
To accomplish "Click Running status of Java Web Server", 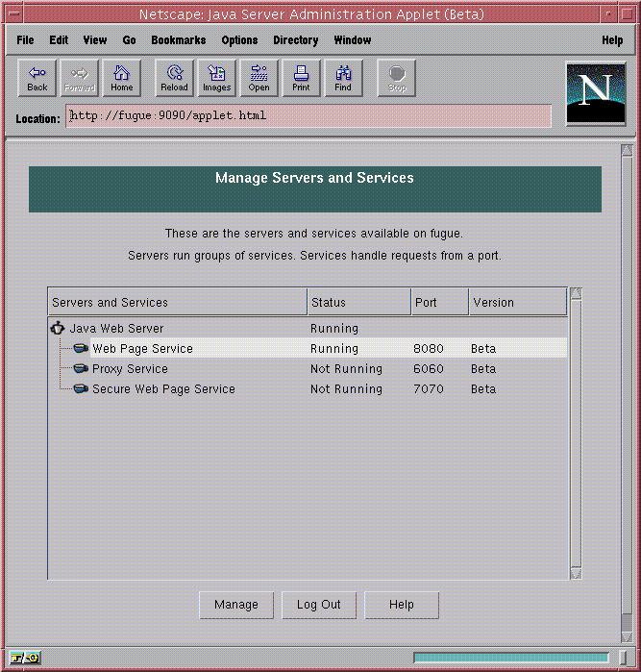I will coord(334,328).
